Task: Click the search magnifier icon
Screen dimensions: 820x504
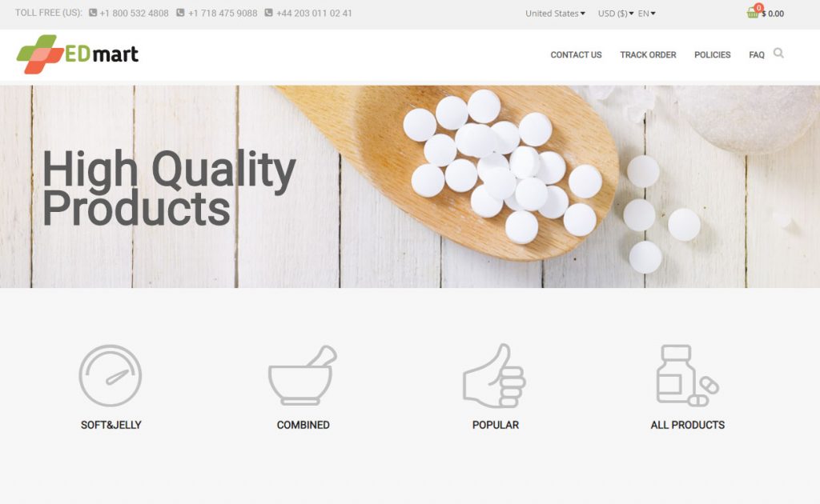Action: (x=778, y=54)
